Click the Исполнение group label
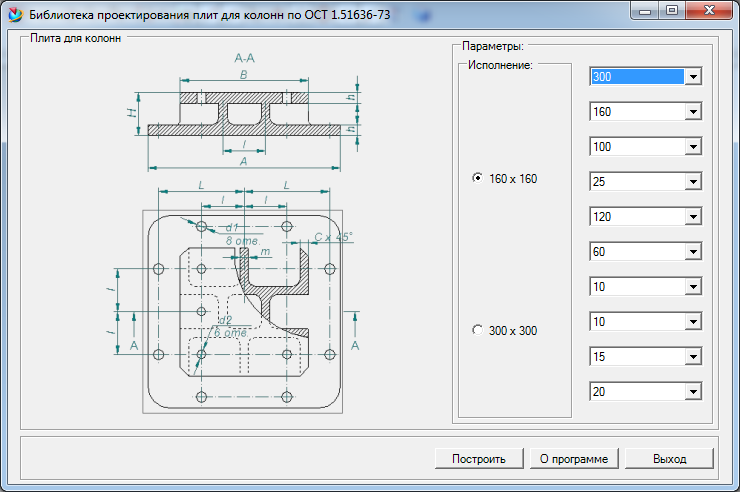740x492 pixels. tap(500, 65)
